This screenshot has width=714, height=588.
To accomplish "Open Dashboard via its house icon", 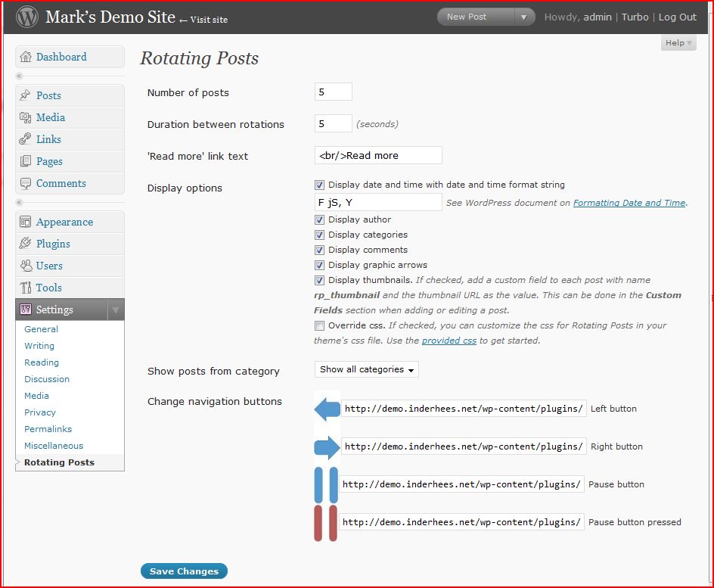I will [26, 57].
